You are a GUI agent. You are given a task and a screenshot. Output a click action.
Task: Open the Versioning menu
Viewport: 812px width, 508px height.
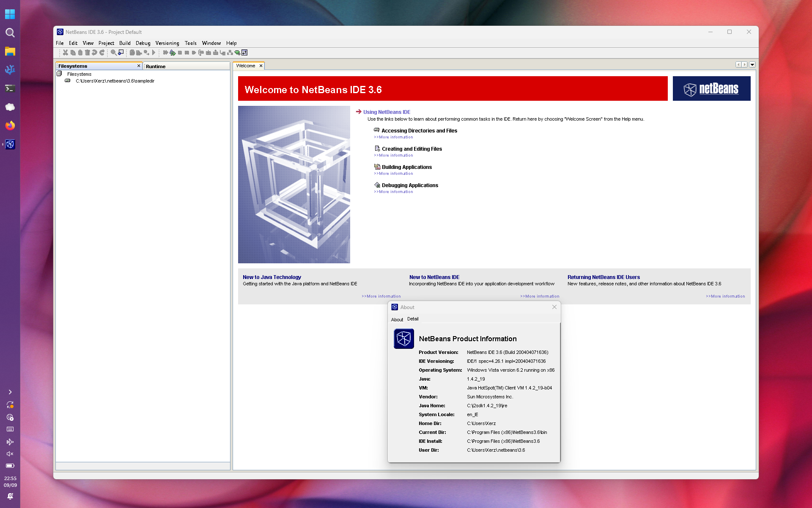click(x=167, y=43)
